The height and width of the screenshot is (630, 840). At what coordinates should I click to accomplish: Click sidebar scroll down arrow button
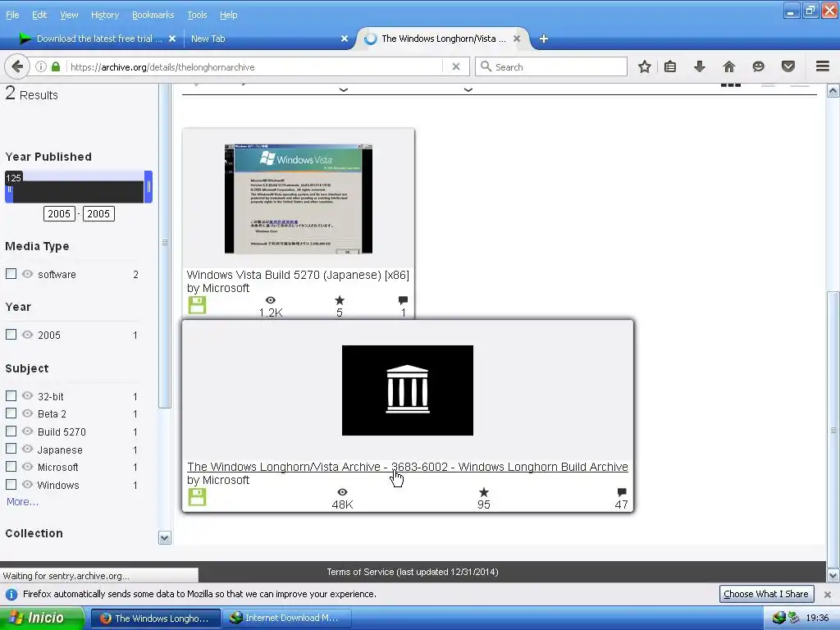click(x=164, y=538)
